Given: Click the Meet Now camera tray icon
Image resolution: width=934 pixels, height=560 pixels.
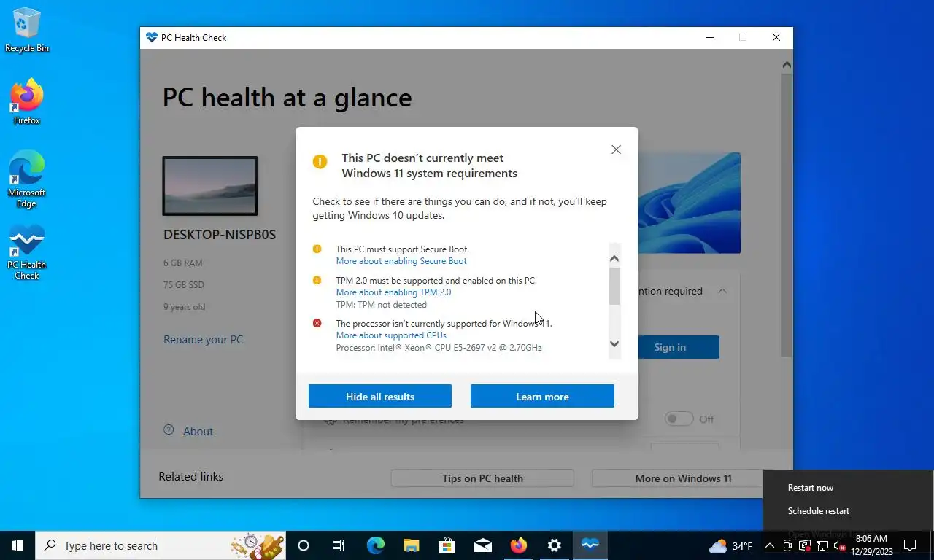Looking at the screenshot, I should coord(787,545).
